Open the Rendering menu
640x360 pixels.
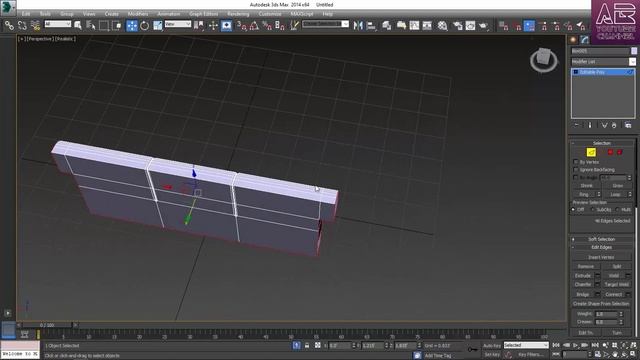pyautogui.click(x=238, y=14)
